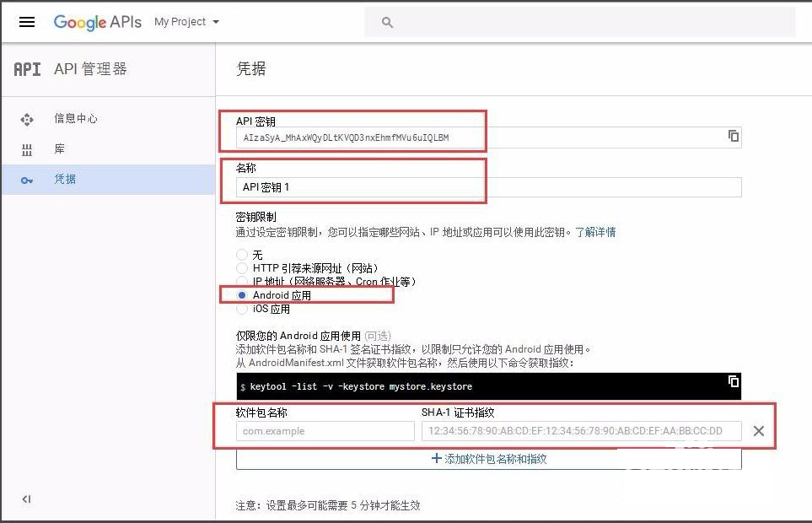Open 库 in sidebar
The height and width of the screenshot is (523, 812).
(x=108, y=149)
